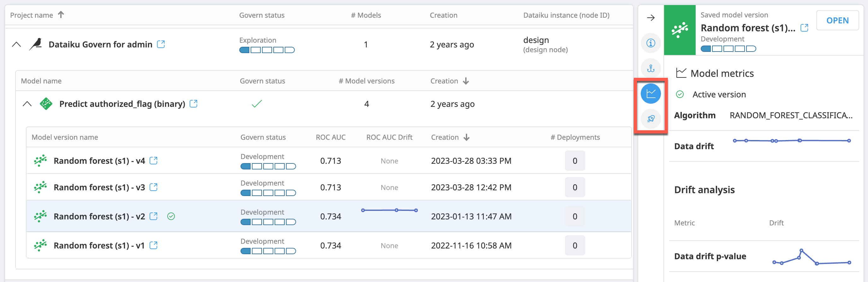
Task: Click Predict authorized_flag (binary) model name
Action: pos(122,104)
